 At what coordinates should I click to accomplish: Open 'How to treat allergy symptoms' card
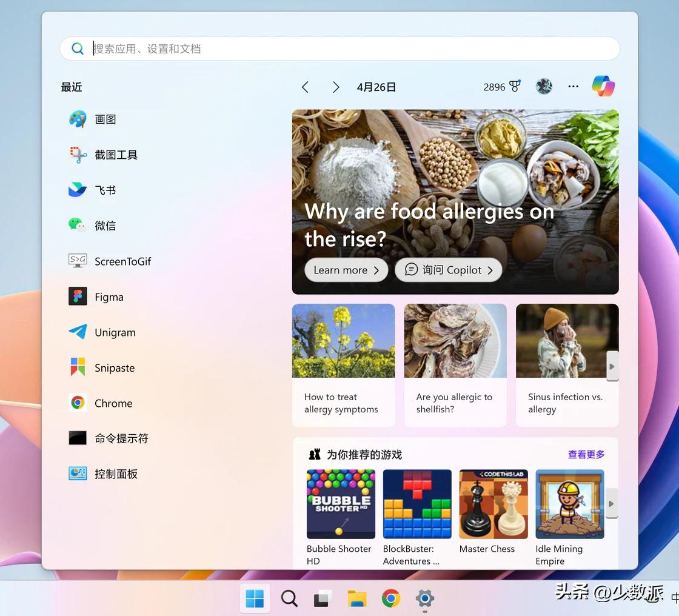[x=343, y=365]
